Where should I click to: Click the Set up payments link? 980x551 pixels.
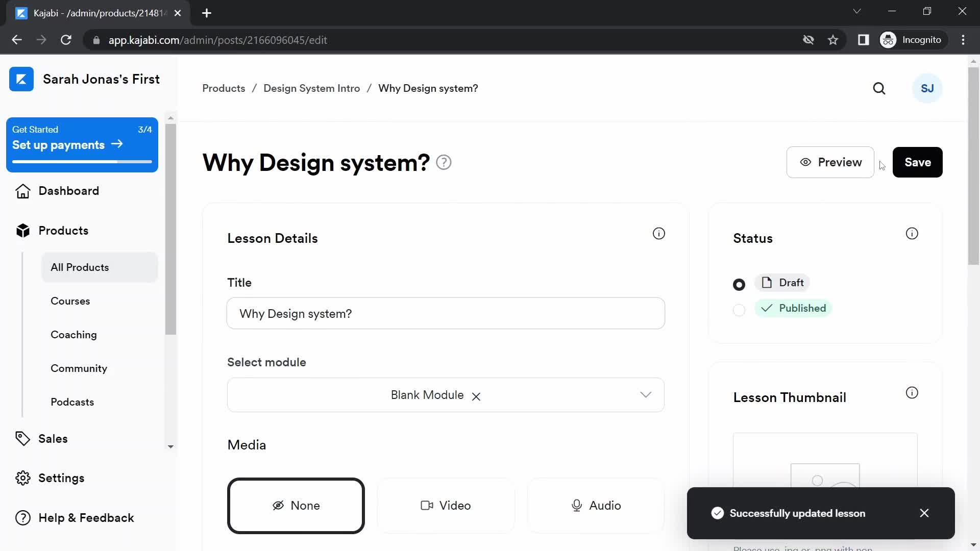67,145
